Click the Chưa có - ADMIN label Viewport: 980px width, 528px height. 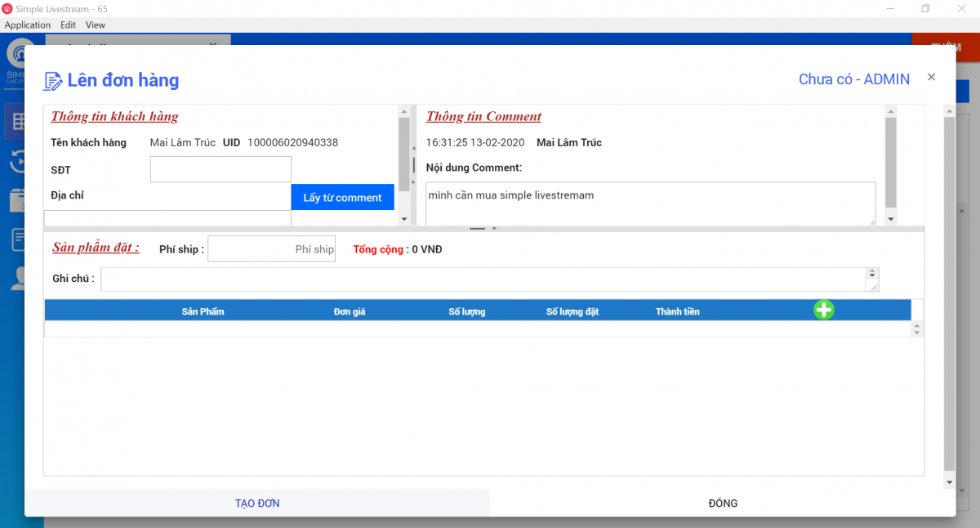[854, 79]
